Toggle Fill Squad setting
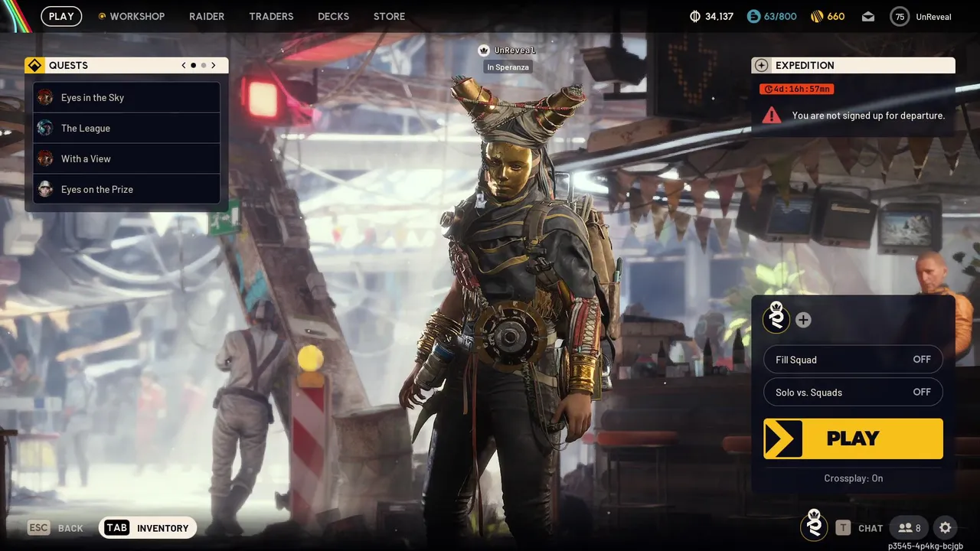The height and width of the screenshot is (551, 980). click(853, 360)
